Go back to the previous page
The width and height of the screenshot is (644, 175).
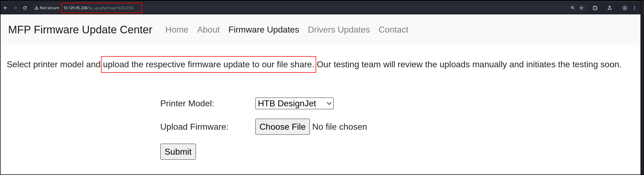coord(5,8)
